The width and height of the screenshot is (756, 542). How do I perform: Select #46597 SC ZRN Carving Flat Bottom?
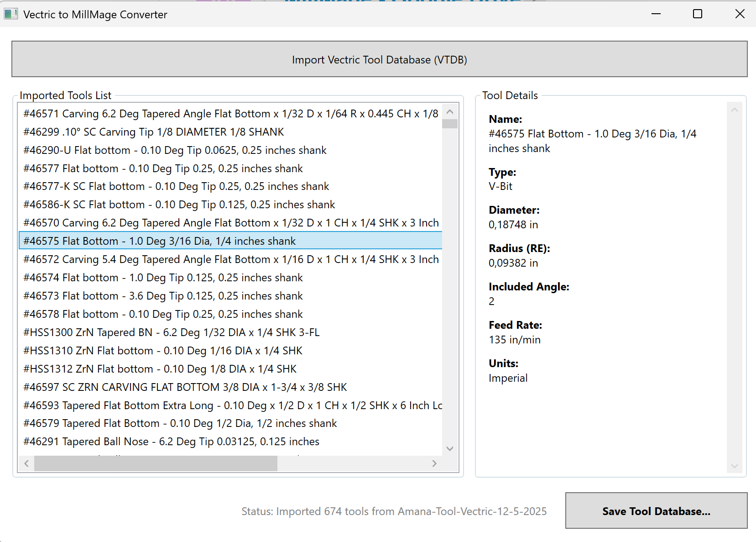[x=185, y=387]
